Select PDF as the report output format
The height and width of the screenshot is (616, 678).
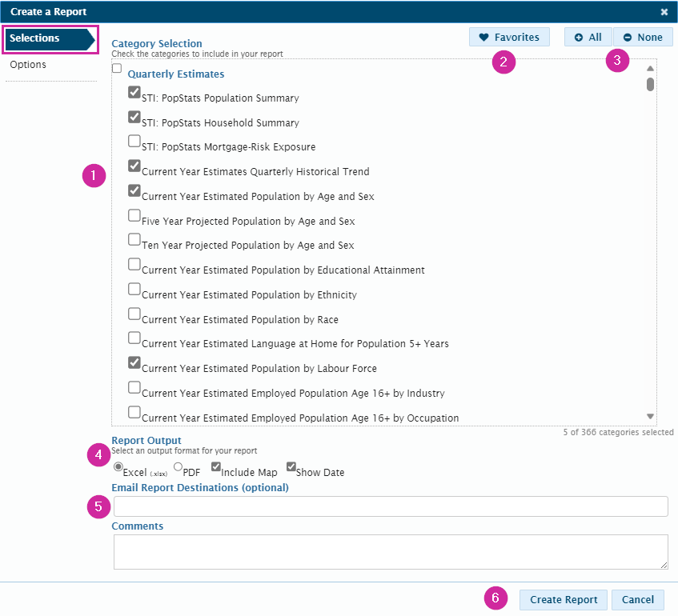click(177, 467)
